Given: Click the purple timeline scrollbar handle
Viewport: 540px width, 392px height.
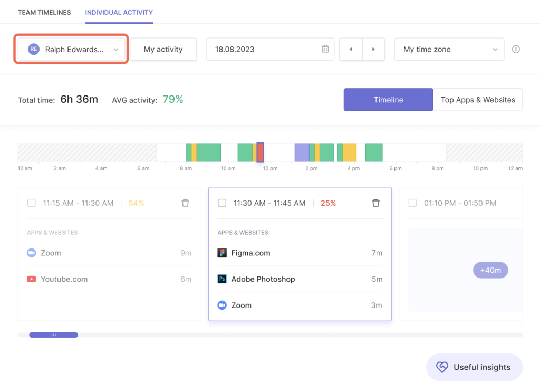Looking at the screenshot, I should click(53, 334).
